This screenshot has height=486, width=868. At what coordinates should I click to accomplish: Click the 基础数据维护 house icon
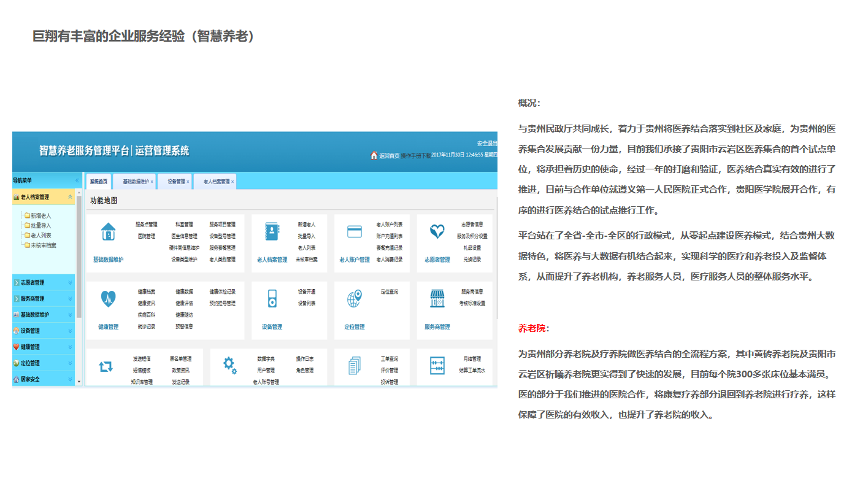(x=108, y=231)
